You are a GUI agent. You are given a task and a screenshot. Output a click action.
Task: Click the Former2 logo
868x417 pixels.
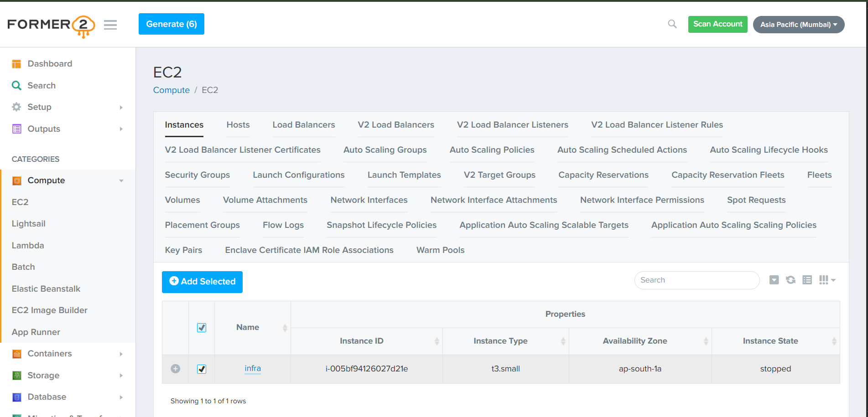pyautogui.click(x=51, y=26)
